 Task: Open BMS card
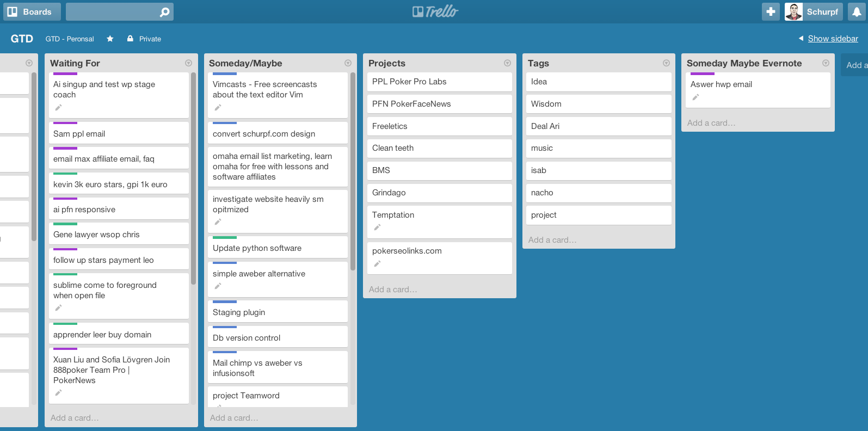[440, 170]
